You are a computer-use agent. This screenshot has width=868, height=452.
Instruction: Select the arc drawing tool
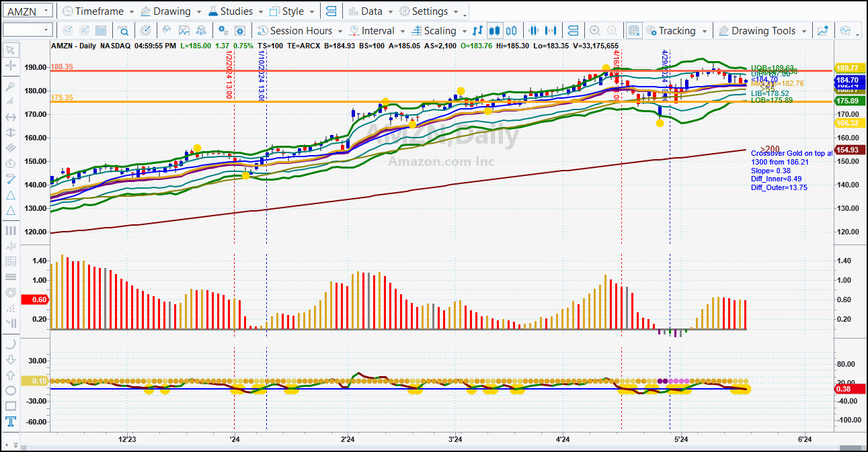click(x=11, y=343)
